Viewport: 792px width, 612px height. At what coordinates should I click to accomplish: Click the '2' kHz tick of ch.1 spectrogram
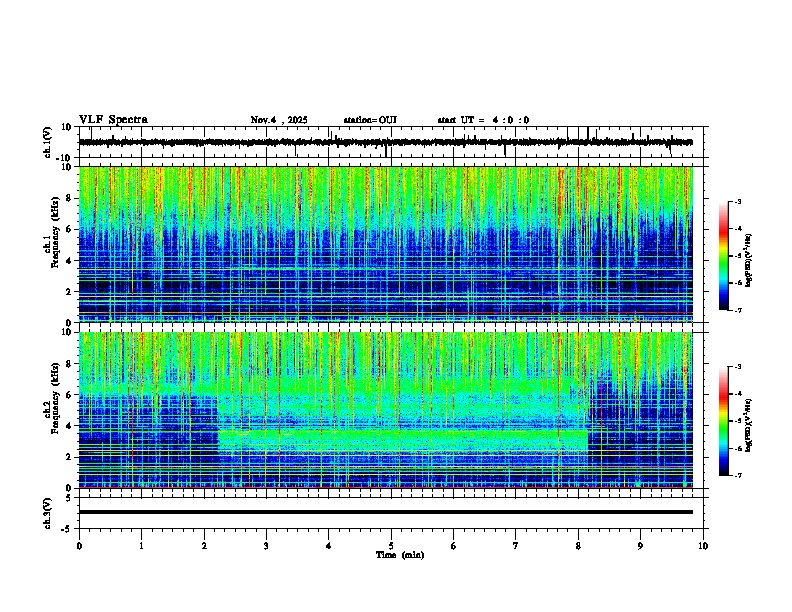[x=69, y=291]
